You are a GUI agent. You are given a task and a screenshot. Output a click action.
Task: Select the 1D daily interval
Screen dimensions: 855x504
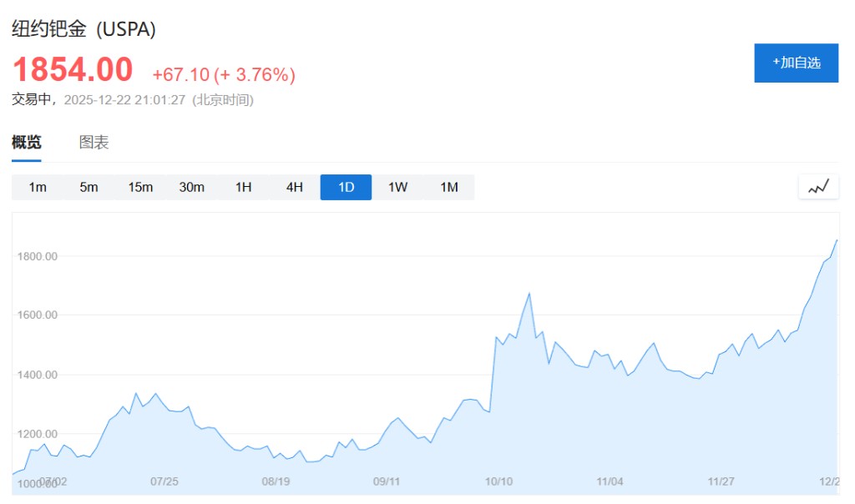click(346, 187)
